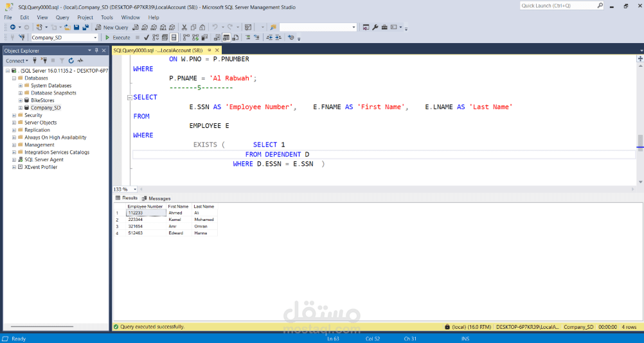This screenshot has width=644, height=343.
Task: Toggle Include Live Query Statistics
Action: pyautogui.click(x=195, y=37)
